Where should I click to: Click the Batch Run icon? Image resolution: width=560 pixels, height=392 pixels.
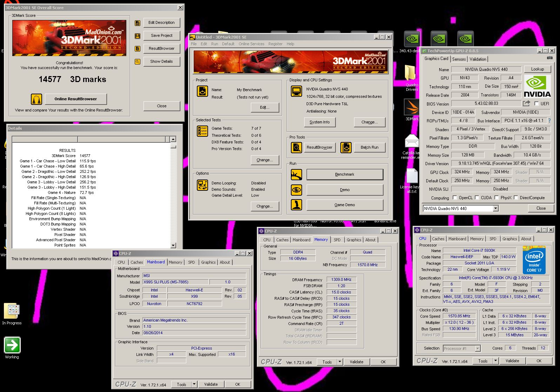tap(346, 148)
